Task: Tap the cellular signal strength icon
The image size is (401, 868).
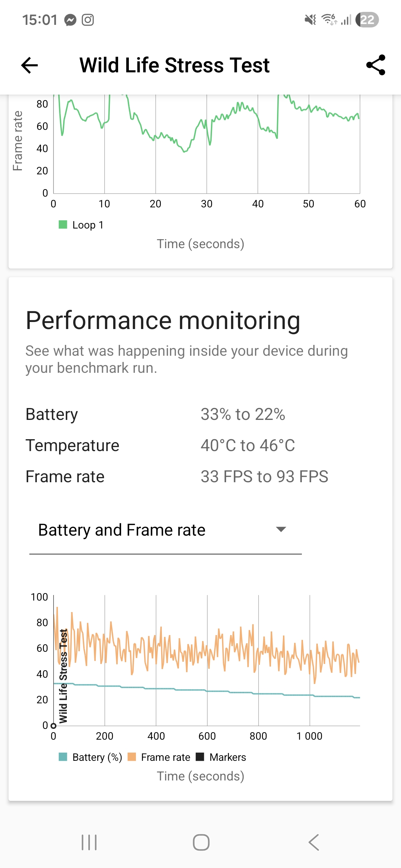Action: pyautogui.click(x=346, y=20)
